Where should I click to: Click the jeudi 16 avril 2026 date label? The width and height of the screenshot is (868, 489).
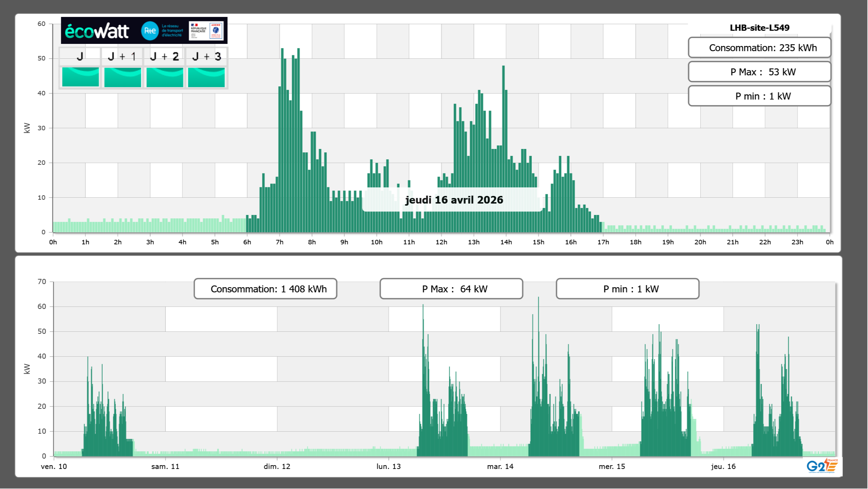coord(454,200)
